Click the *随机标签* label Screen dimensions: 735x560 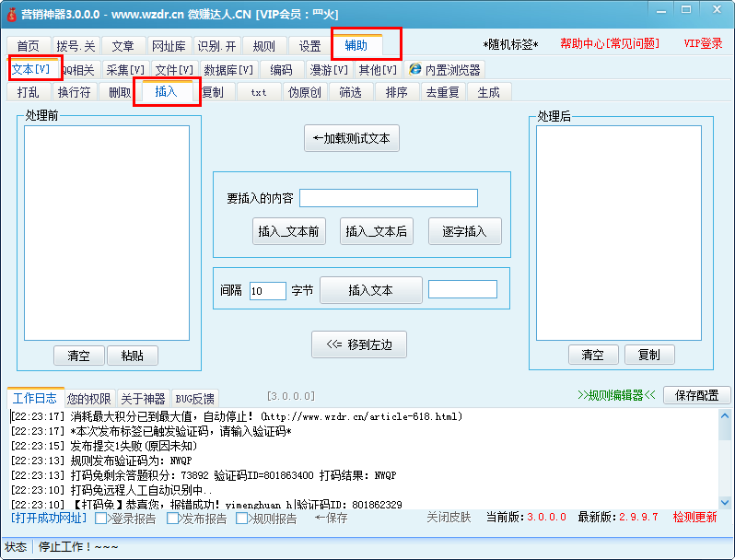(510, 44)
